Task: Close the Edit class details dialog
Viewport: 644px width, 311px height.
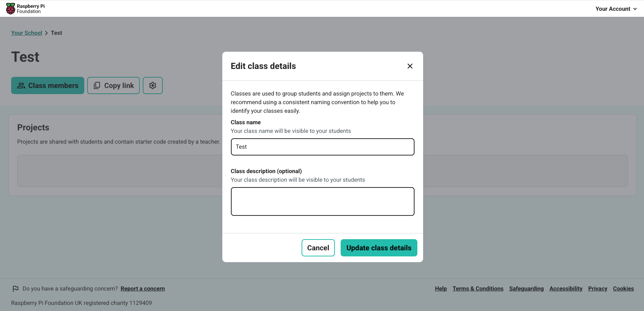Action: [410, 66]
